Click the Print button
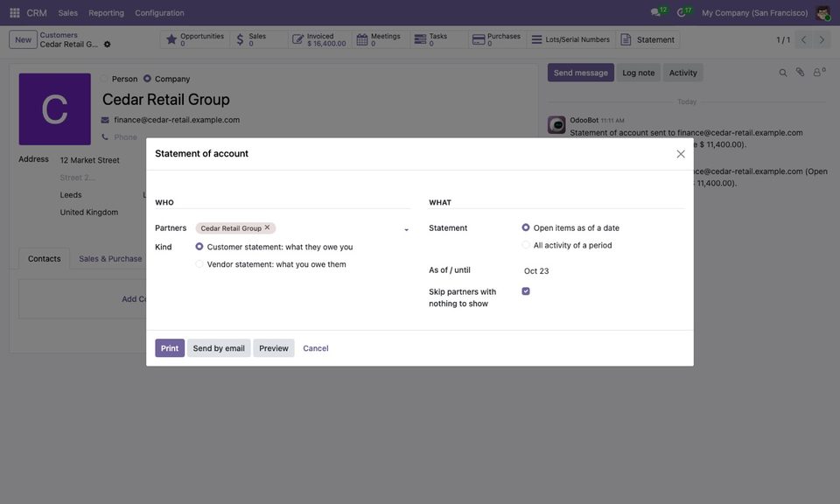The image size is (840, 504). 170,348
